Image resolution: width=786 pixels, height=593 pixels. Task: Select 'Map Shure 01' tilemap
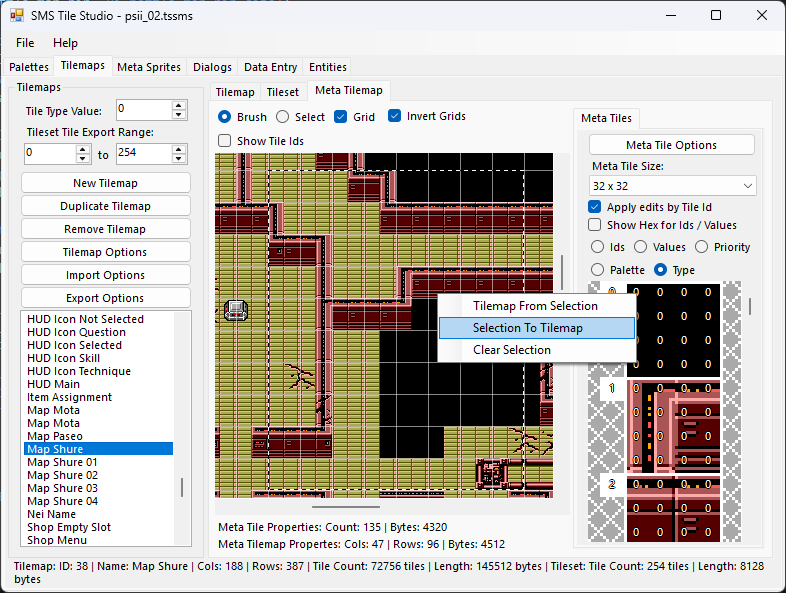pyautogui.click(x=62, y=462)
